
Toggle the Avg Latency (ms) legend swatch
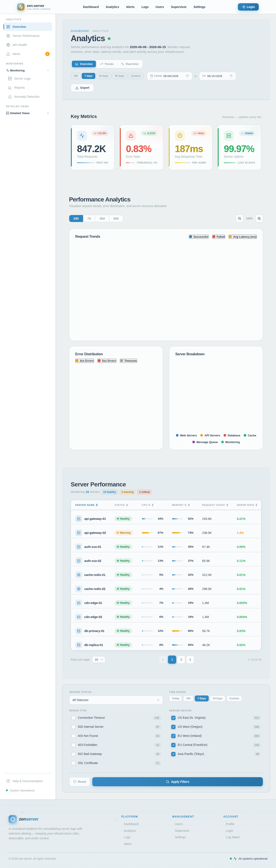coord(230,237)
